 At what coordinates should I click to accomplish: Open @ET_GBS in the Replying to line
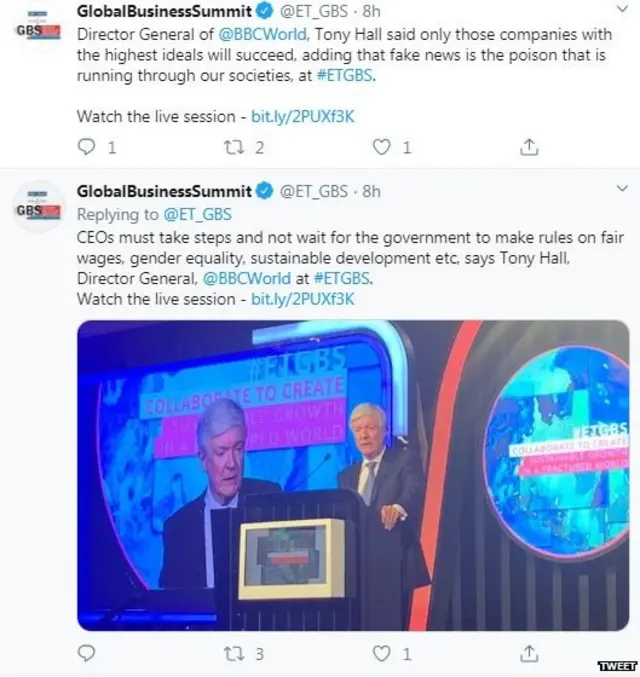coord(197,215)
